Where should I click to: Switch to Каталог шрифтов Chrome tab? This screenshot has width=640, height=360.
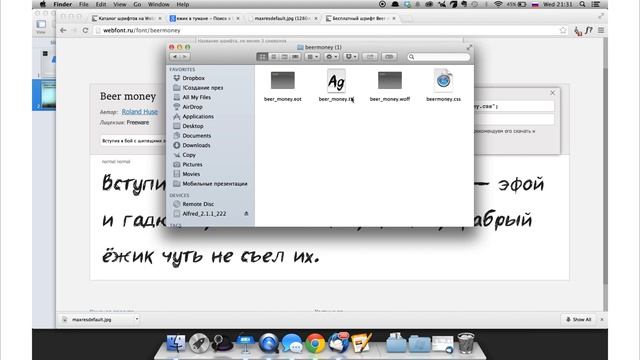point(127,18)
